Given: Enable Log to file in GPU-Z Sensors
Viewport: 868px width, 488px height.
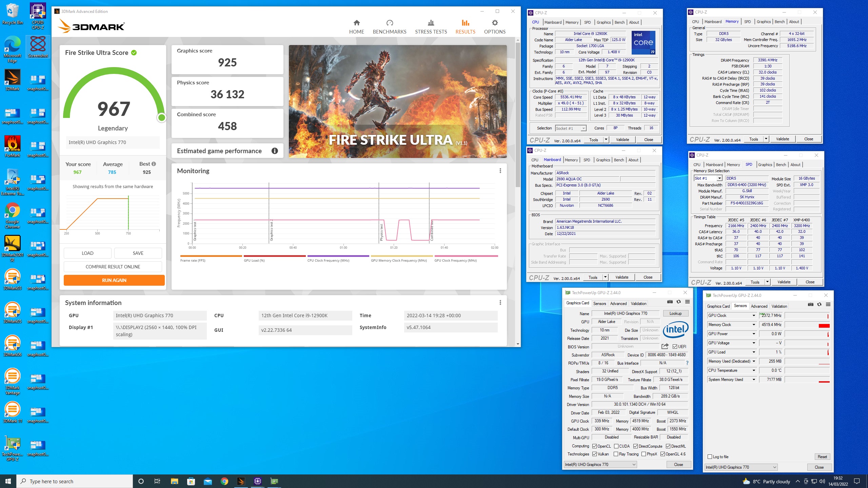Looking at the screenshot, I should pyautogui.click(x=710, y=456).
